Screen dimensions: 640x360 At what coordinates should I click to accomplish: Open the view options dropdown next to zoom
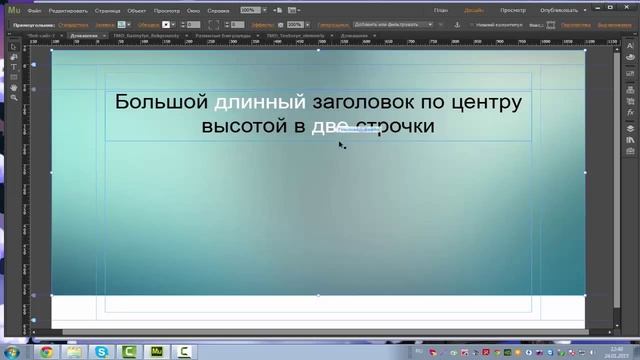[294, 10]
